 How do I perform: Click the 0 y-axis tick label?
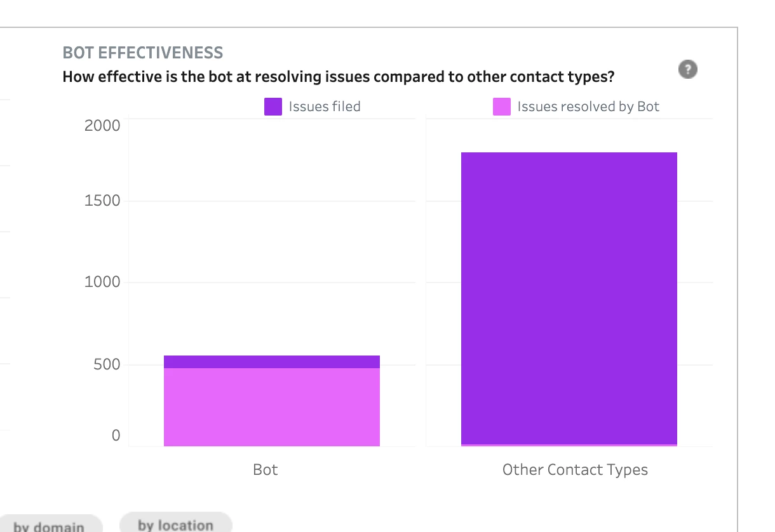click(x=116, y=436)
